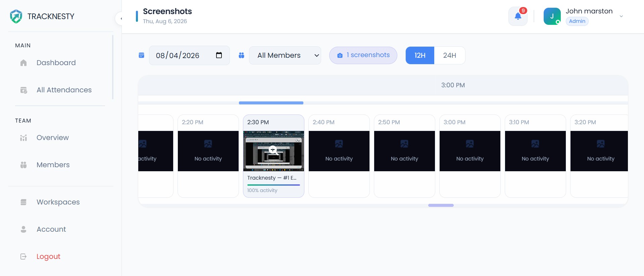Screen dimensions: 644x276
Task: Open Dashboard from sidebar
Action: click(x=56, y=63)
